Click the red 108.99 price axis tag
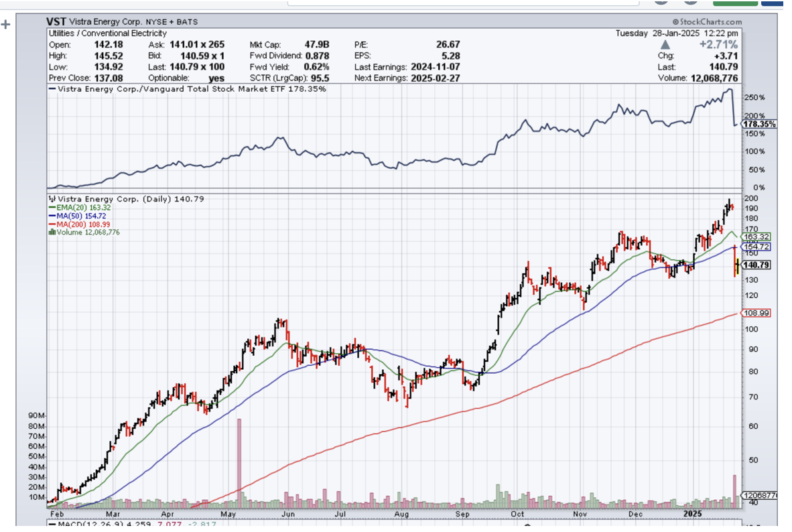 tap(756, 314)
